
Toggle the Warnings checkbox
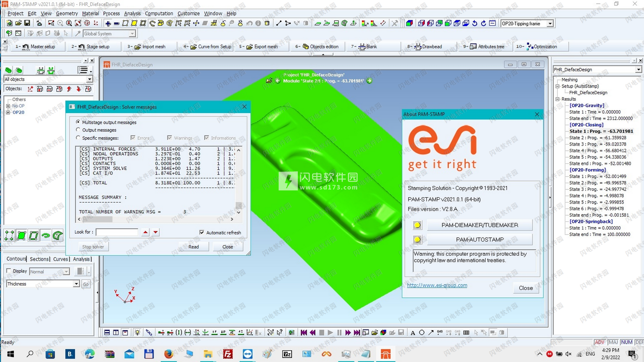169,138
